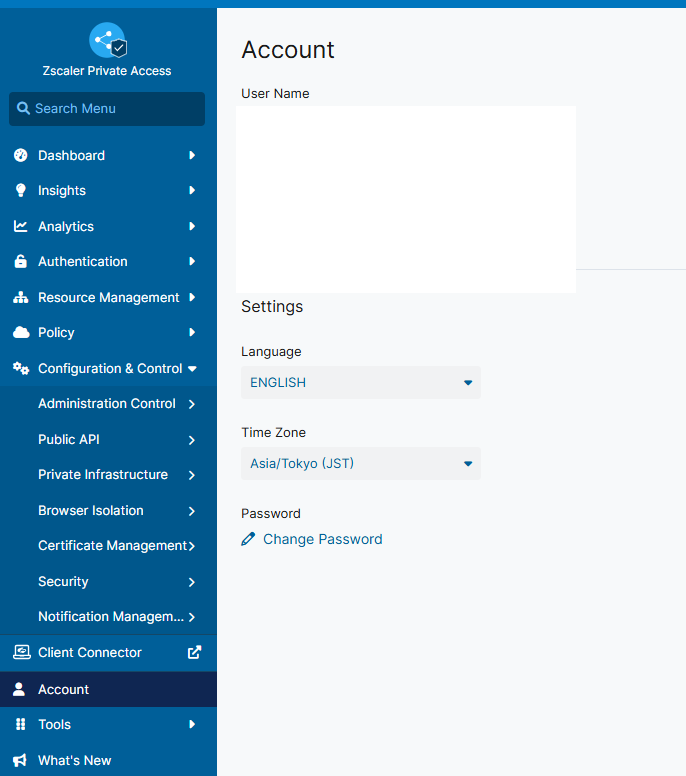
Task: Open the Browser Isolation chevron
Action: 192,511
